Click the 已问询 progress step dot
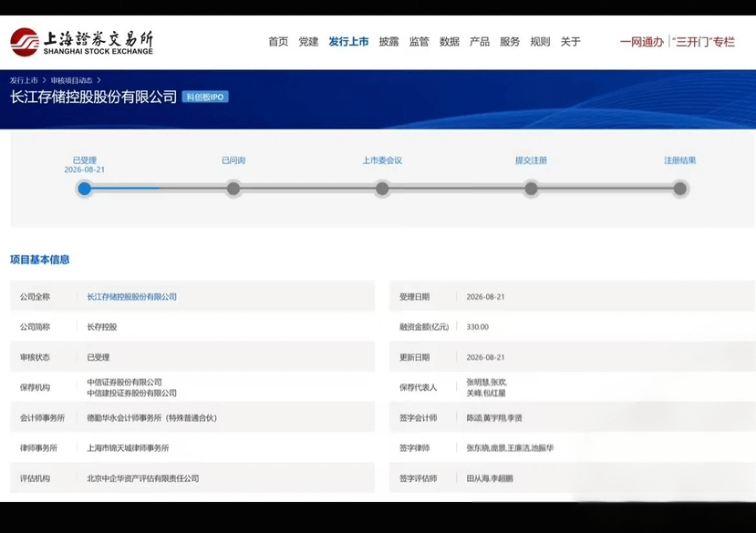Screen dimensions: 756x533 pyautogui.click(x=233, y=189)
